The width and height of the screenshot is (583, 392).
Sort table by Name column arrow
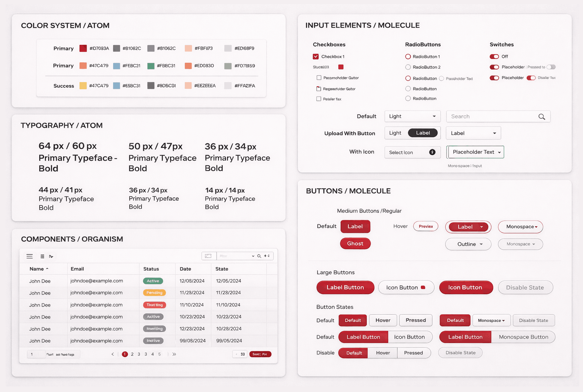[47, 269]
